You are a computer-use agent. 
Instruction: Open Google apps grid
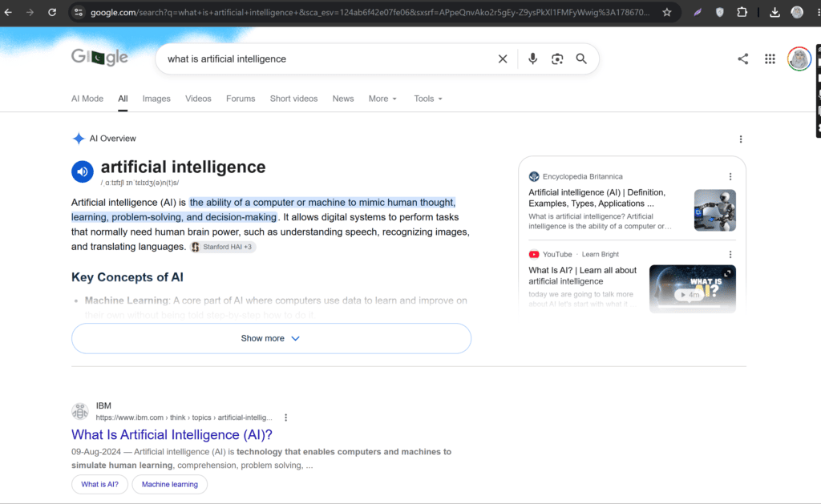770,58
